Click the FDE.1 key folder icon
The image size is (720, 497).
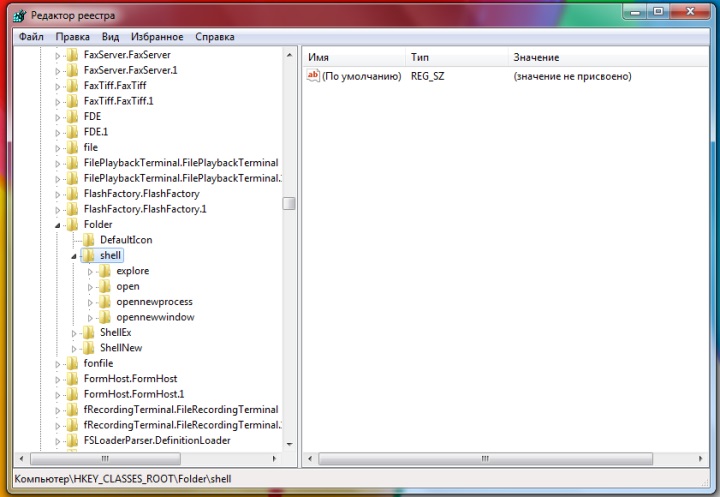[x=73, y=132]
